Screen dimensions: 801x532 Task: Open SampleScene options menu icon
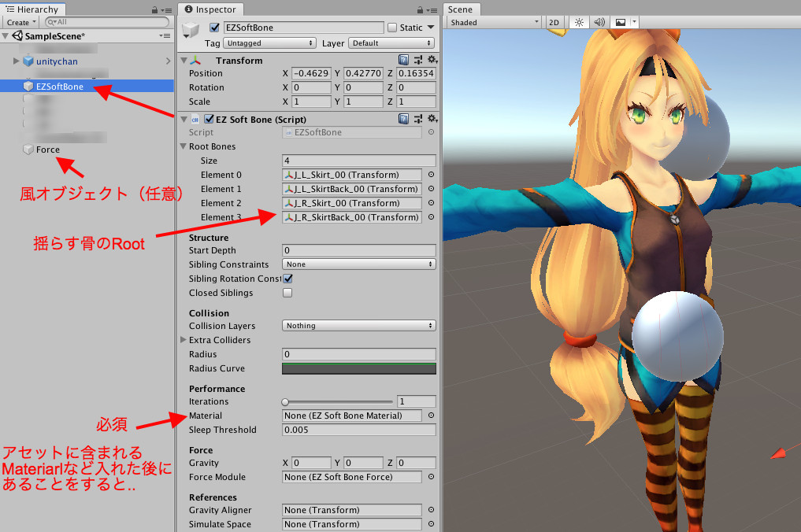coord(165,36)
